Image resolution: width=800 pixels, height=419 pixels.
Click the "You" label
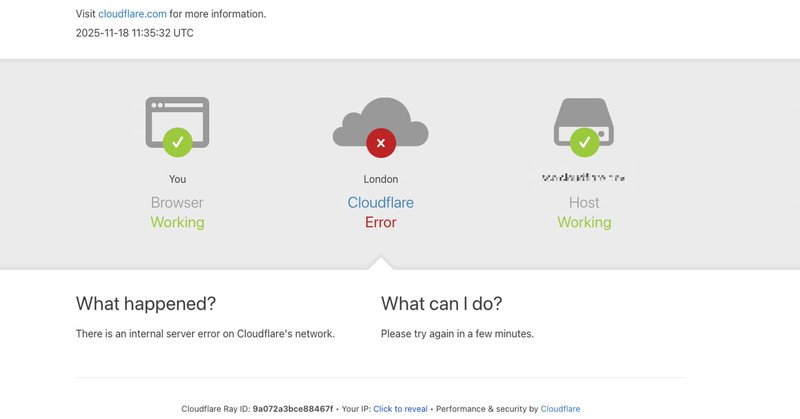pos(177,179)
